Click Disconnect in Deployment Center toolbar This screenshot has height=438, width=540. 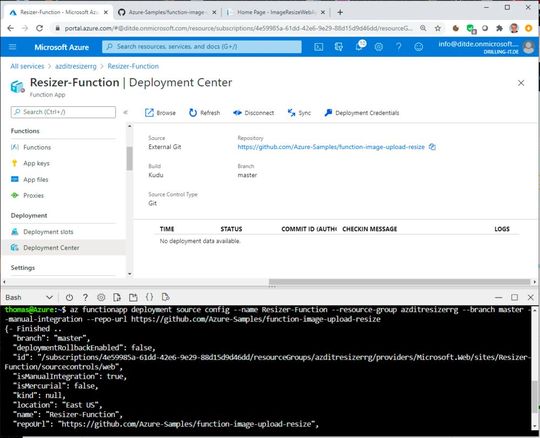(254, 113)
